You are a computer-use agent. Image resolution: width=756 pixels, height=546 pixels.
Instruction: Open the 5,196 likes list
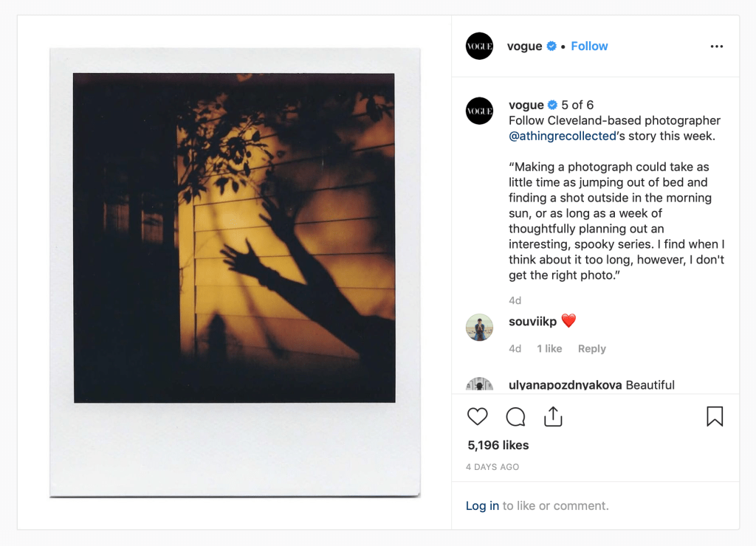pyautogui.click(x=498, y=445)
